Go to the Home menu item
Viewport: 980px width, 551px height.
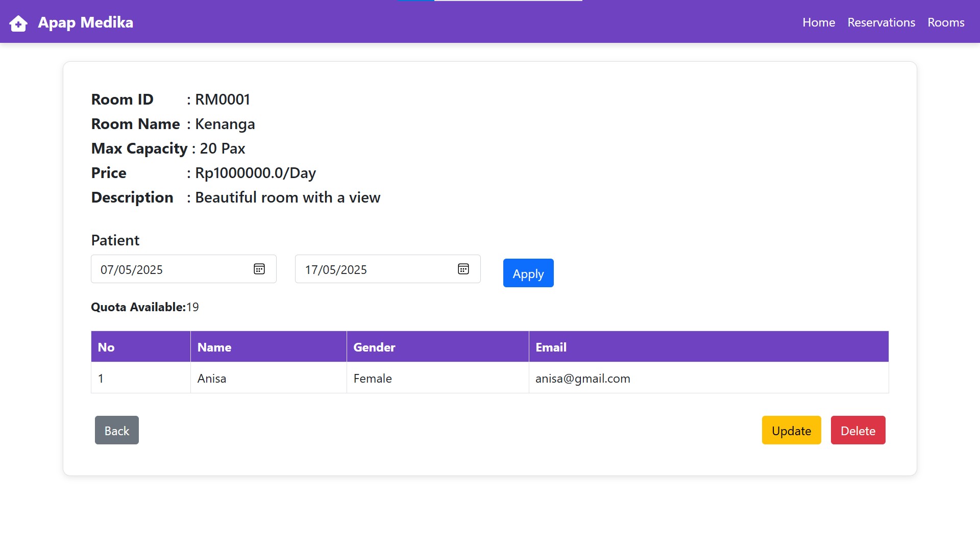(x=818, y=22)
